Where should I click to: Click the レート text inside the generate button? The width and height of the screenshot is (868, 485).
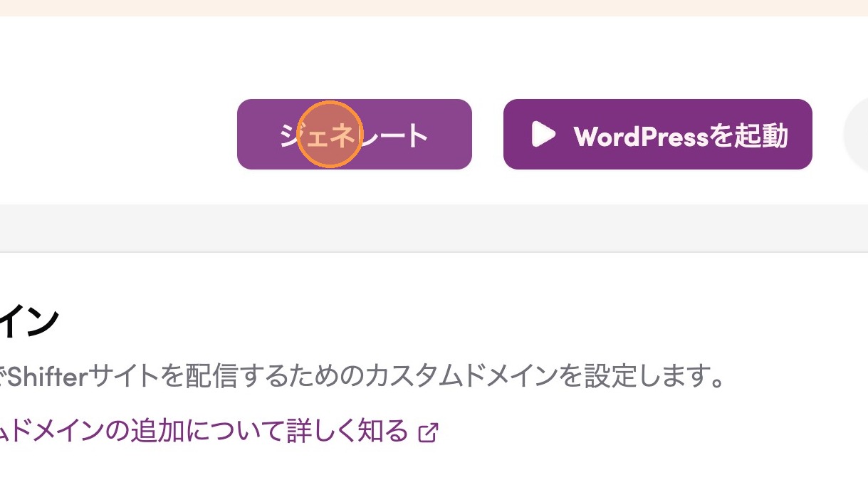394,135
